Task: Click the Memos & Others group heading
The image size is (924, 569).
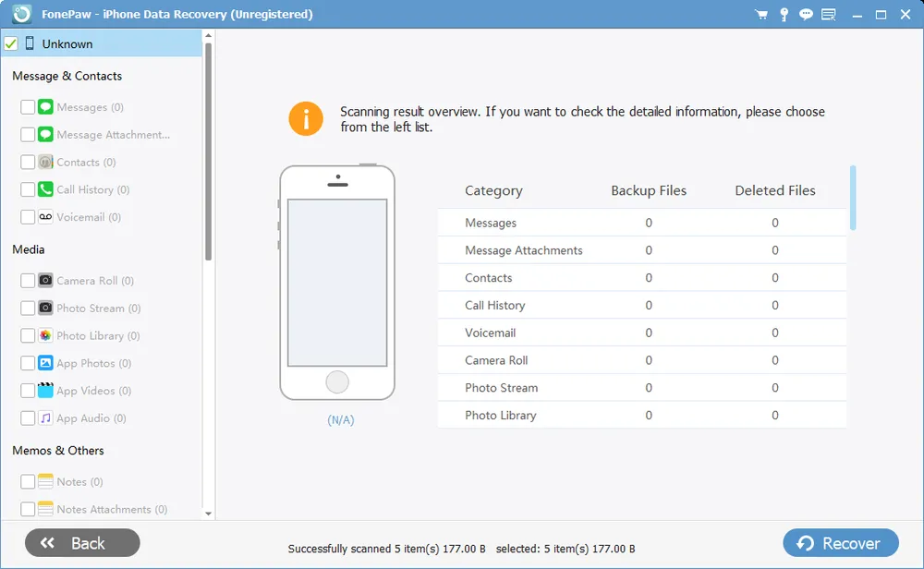Action: 57,451
